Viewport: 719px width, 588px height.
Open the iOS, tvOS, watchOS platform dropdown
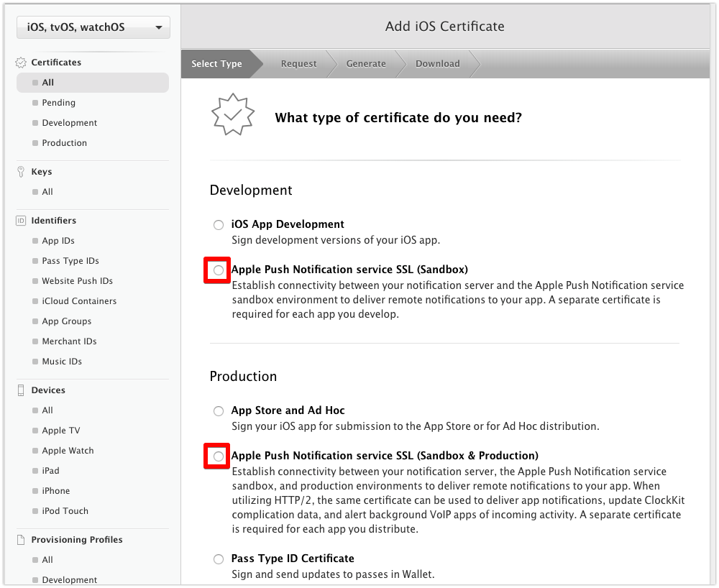[x=93, y=27]
